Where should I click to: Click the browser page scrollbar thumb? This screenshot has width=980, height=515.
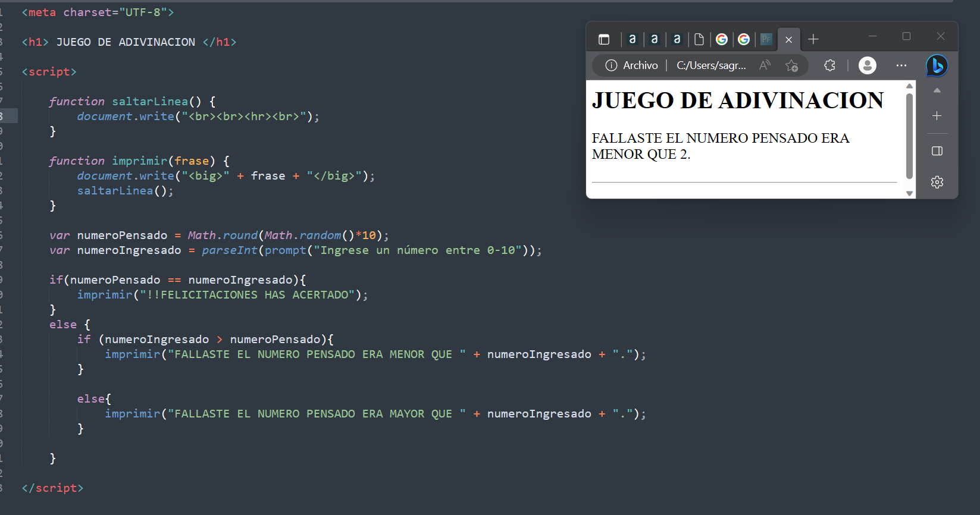pos(909,136)
